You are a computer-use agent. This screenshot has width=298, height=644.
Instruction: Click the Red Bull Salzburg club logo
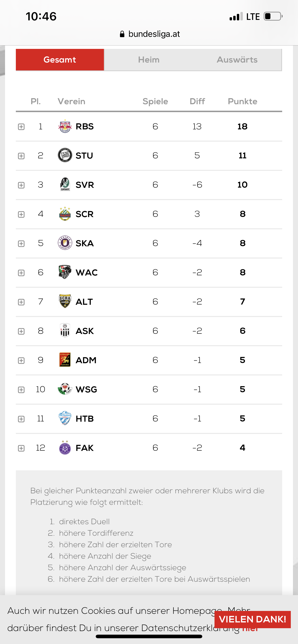click(65, 126)
